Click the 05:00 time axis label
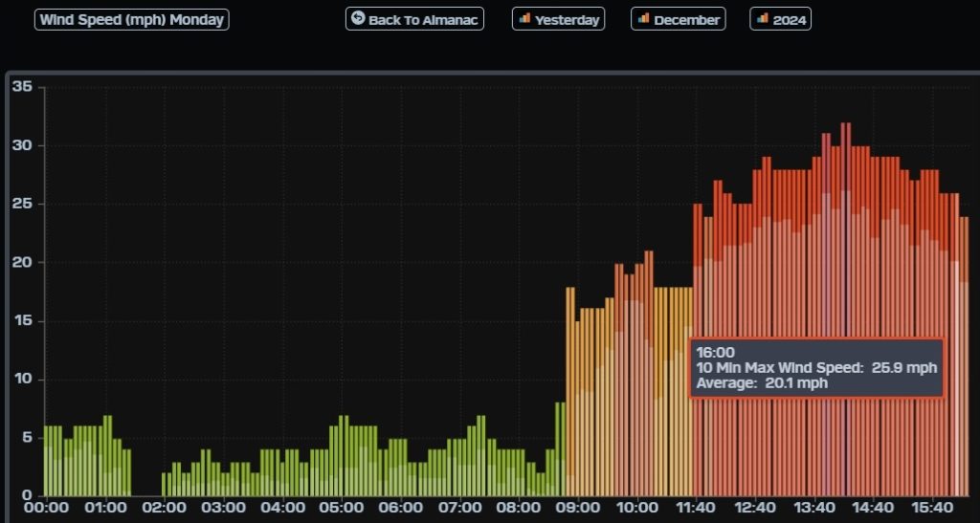Viewport: 980px width, 523px height. click(342, 508)
